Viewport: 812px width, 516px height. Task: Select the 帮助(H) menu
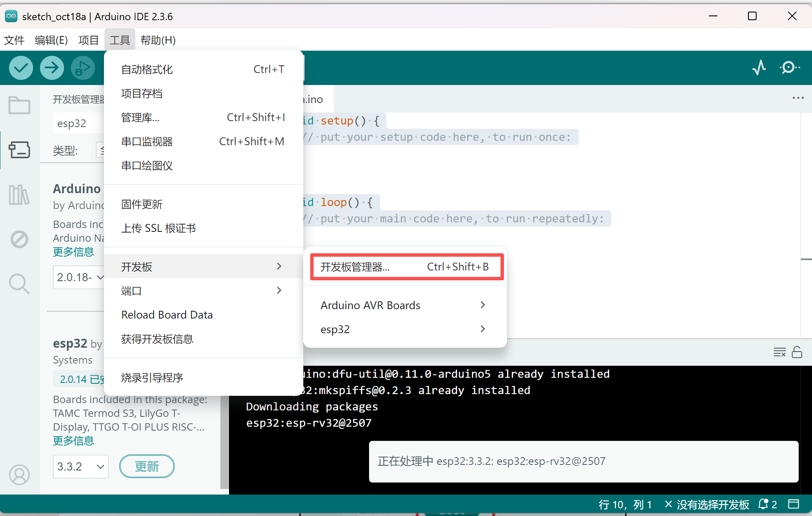(158, 39)
